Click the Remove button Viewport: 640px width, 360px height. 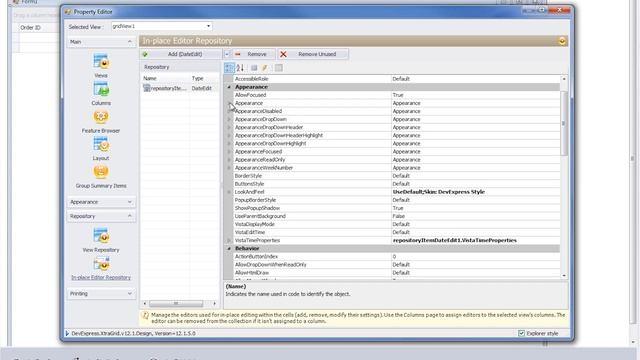[253, 54]
